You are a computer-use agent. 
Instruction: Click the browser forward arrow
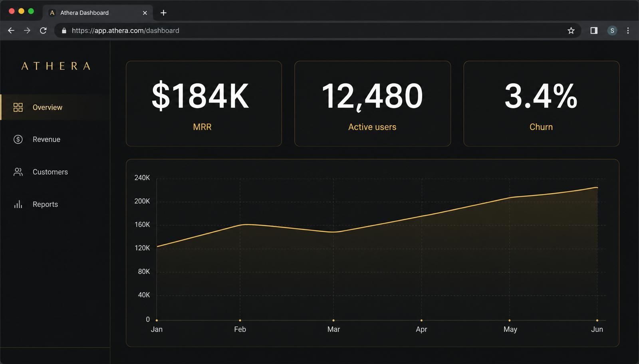coord(27,31)
